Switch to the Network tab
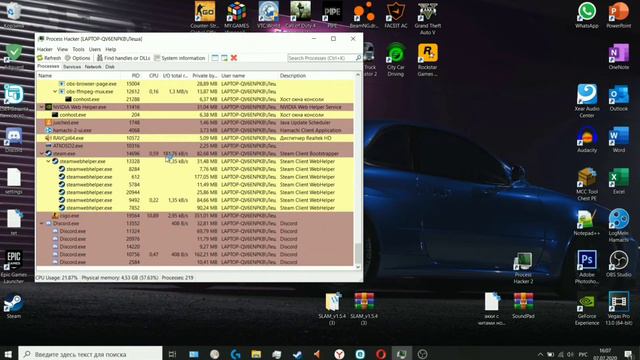 click(93, 67)
